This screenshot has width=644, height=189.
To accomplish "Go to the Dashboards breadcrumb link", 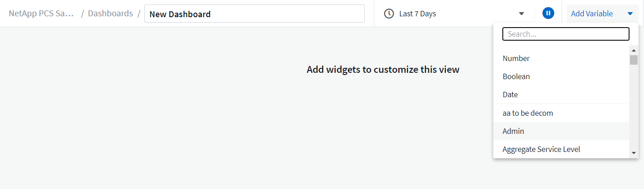I will pos(110,14).
